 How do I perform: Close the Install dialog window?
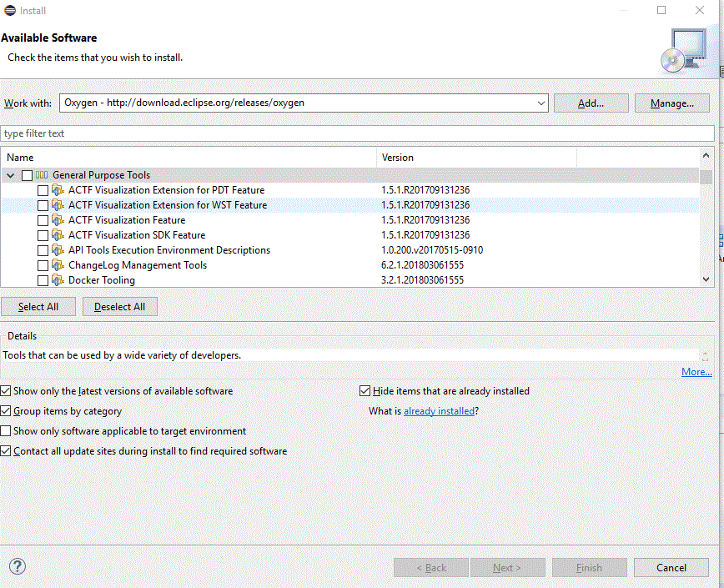click(x=700, y=10)
